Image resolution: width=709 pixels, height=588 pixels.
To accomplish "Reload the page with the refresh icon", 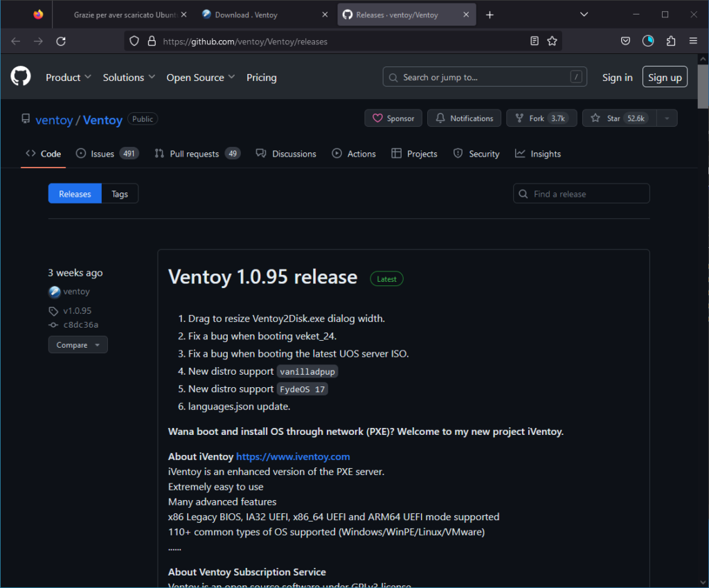I will coord(61,41).
